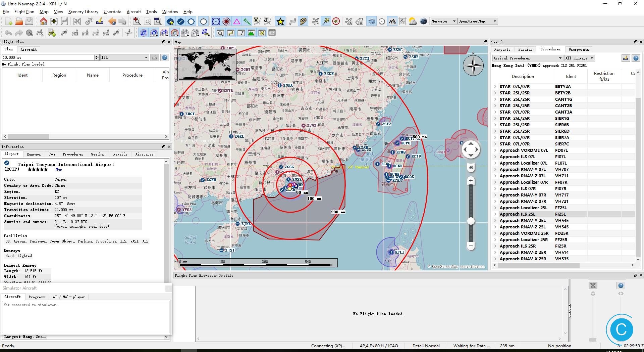Click the Detail Normal status text

[426, 346]
